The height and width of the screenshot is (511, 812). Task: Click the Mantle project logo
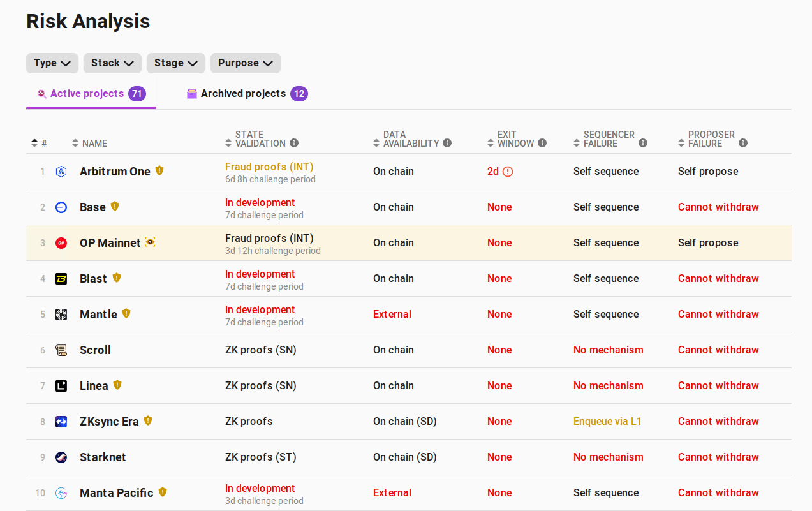click(61, 315)
